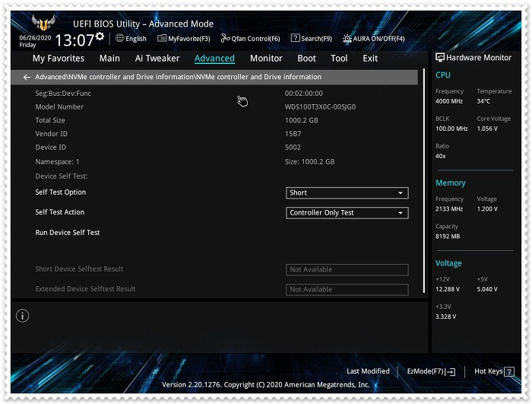
Task: Switch to Main tab
Action: pyautogui.click(x=109, y=59)
